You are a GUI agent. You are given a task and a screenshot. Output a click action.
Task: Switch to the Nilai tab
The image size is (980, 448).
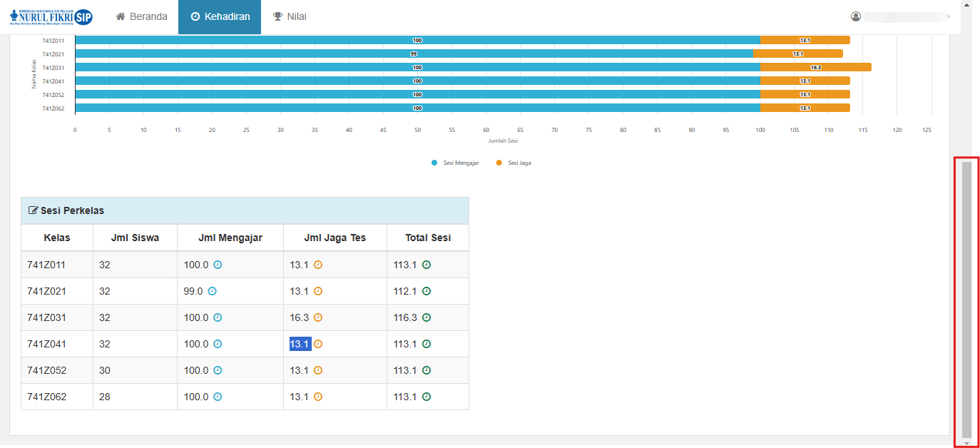(x=290, y=16)
